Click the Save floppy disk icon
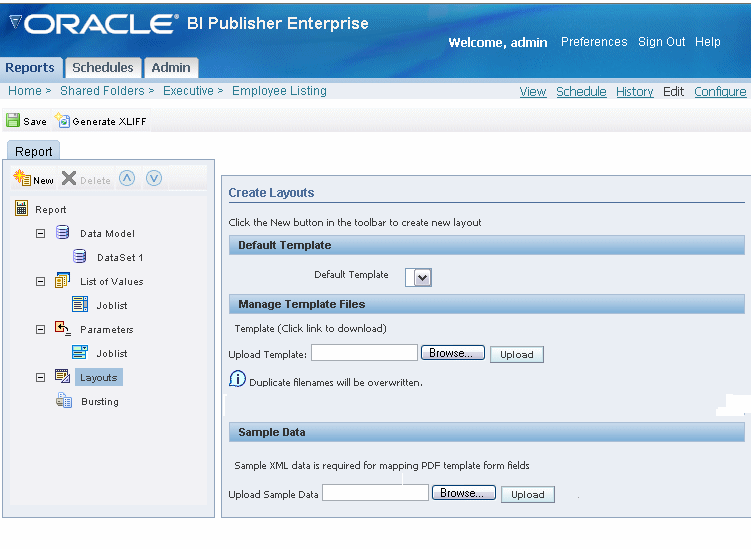This screenshot has width=751, height=549. [13, 120]
